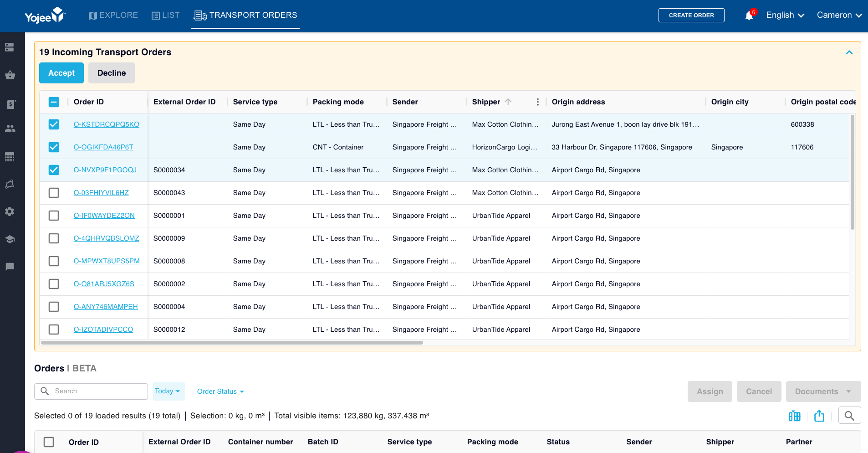Check the box for order O-IF0WAYDEZ2ON

[54, 216]
